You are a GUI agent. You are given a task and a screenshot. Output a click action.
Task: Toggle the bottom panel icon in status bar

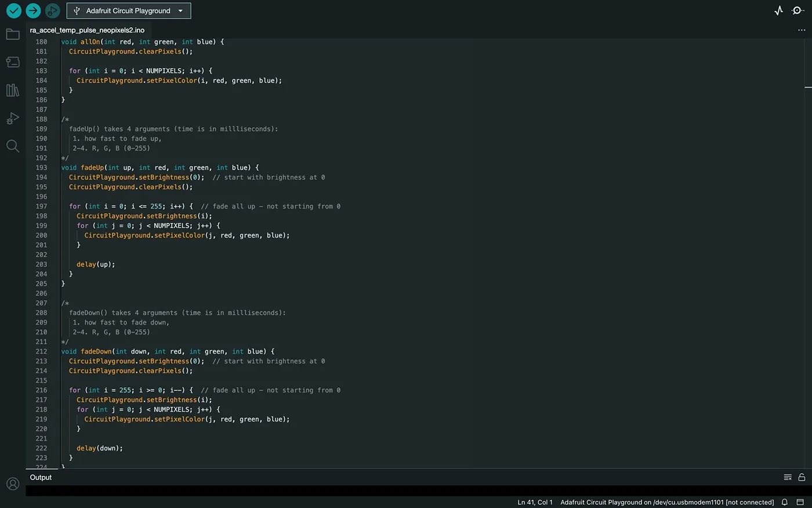(800, 502)
